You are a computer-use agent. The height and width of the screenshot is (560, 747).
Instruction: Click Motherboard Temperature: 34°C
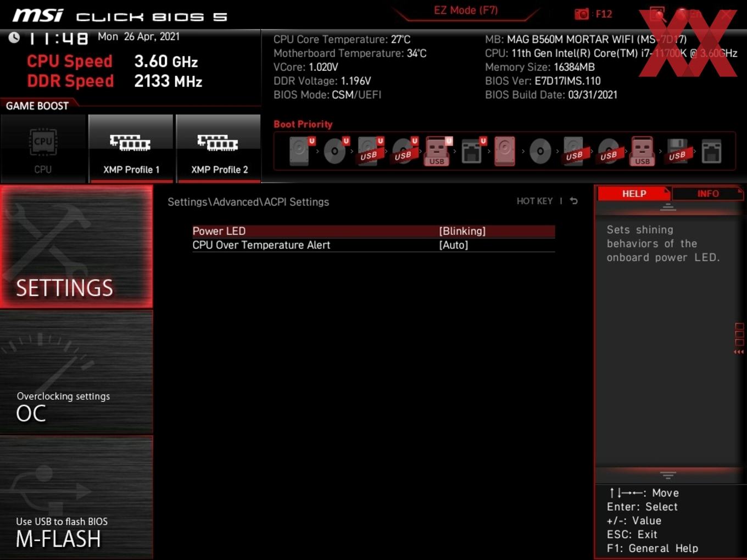point(350,53)
